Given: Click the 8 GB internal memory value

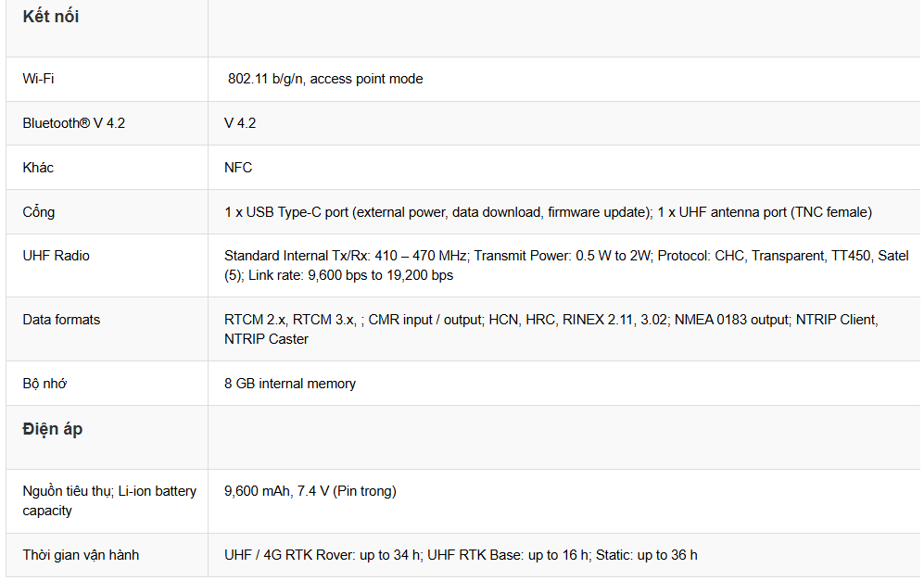Looking at the screenshot, I should pyautogui.click(x=290, y=384).
